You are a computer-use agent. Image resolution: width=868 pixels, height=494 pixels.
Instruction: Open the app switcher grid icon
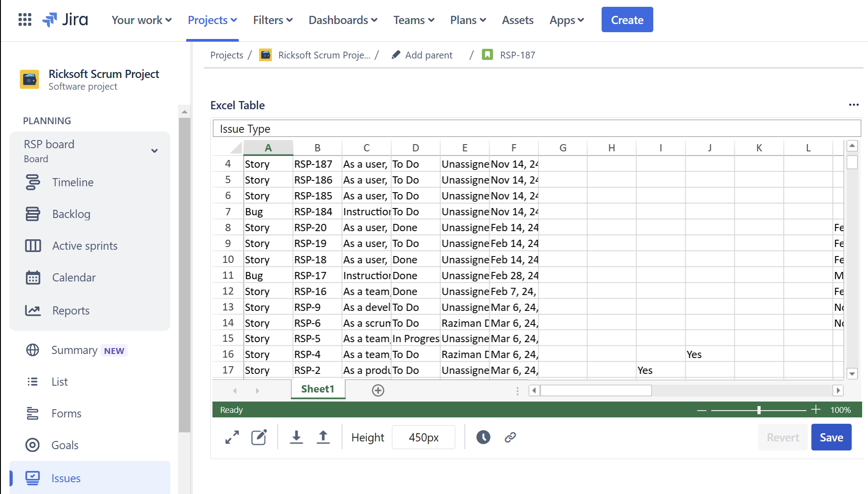coord(24,20)
